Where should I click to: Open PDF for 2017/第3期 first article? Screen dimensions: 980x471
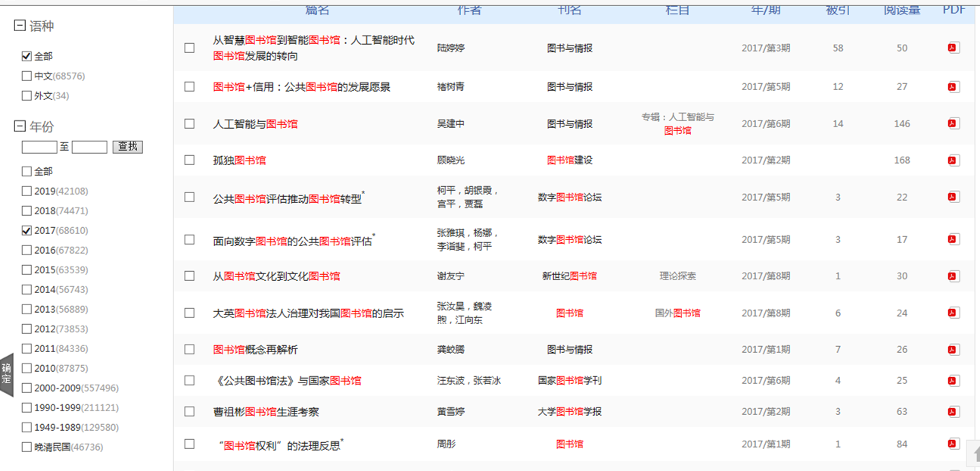[x=954, y=48]
